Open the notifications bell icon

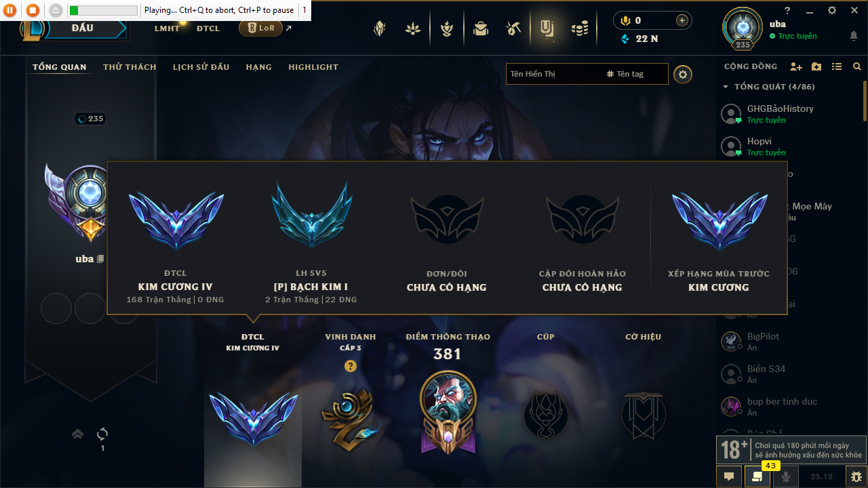pyautogui.click(x=854, y=36)
